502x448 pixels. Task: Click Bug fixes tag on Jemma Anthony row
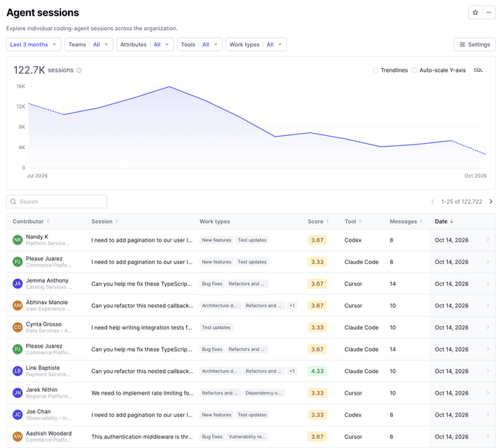click(212, 283)
